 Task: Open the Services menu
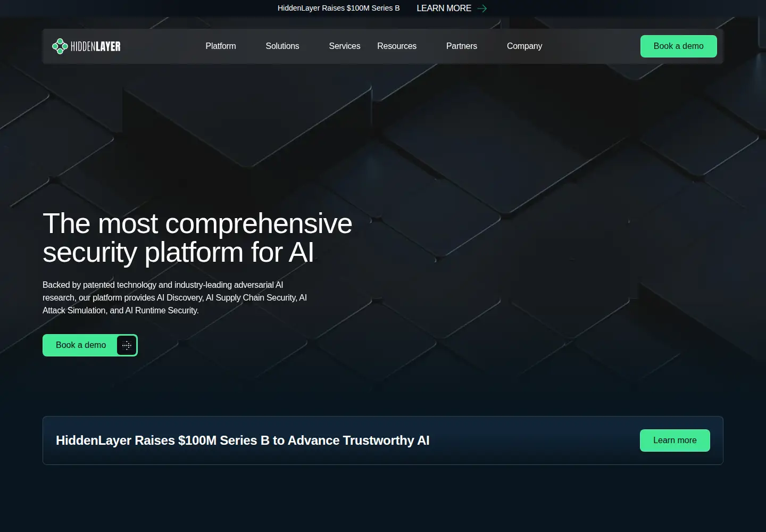(x=345, y=46)
